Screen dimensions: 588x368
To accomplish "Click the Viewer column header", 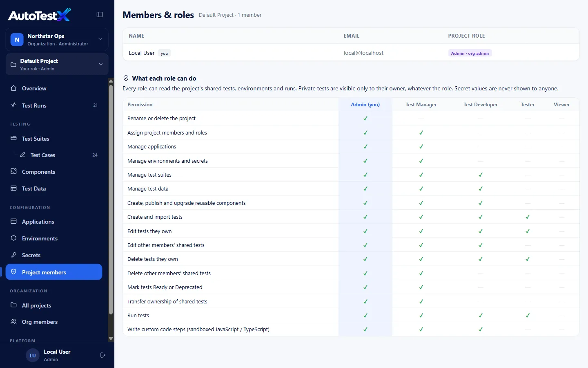I will (x=561, y=105).
